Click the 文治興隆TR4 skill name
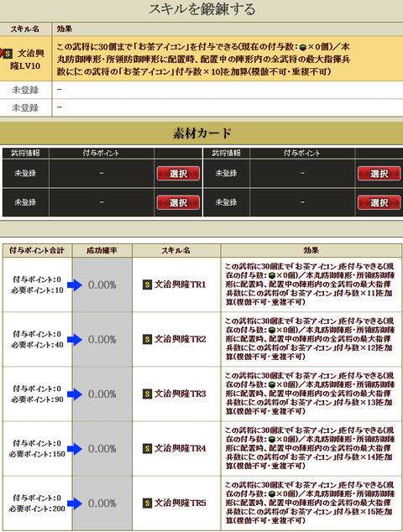Screen dimensions: 403x532 tap(181, 448)
